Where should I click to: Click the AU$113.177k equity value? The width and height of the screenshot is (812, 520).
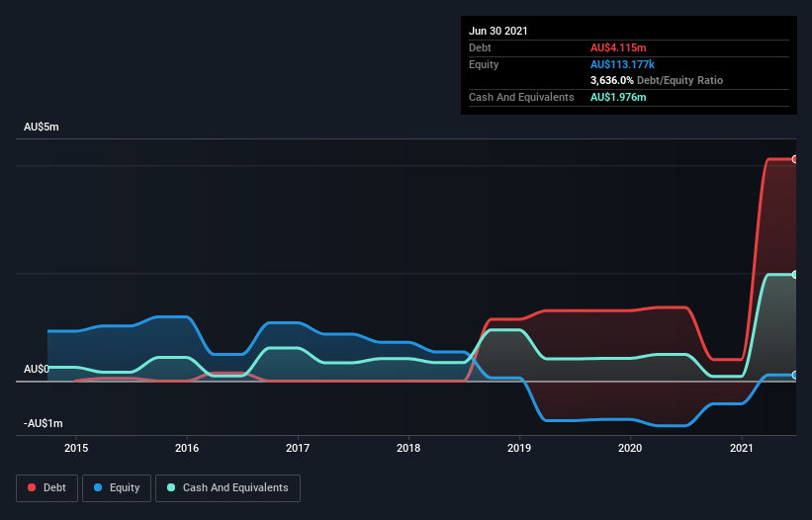coord(622,64)
